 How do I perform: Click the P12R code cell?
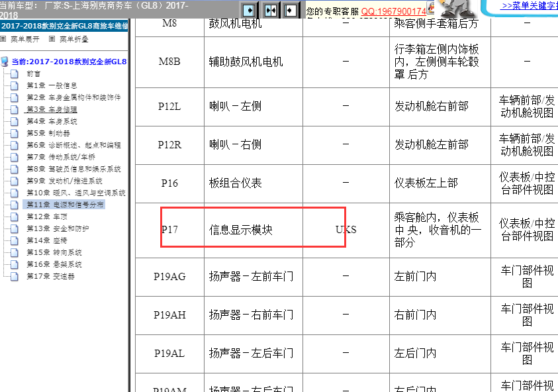click(x=169, y=145)
